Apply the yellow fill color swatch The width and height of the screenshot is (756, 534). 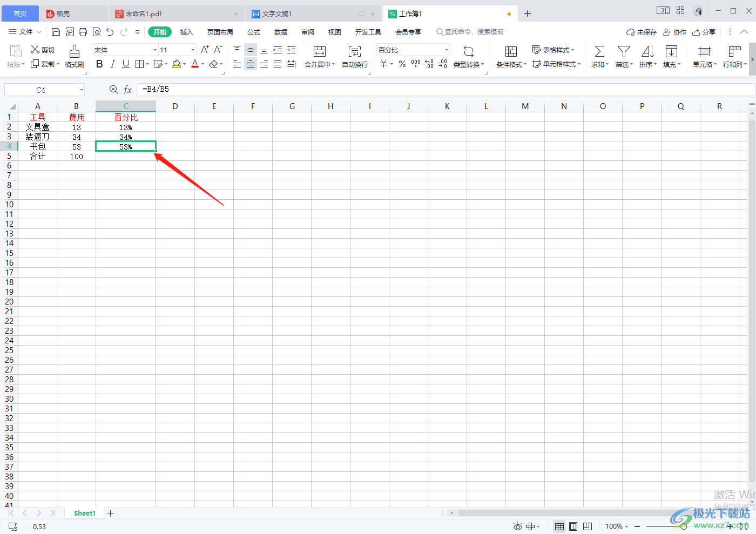(177, 64)
